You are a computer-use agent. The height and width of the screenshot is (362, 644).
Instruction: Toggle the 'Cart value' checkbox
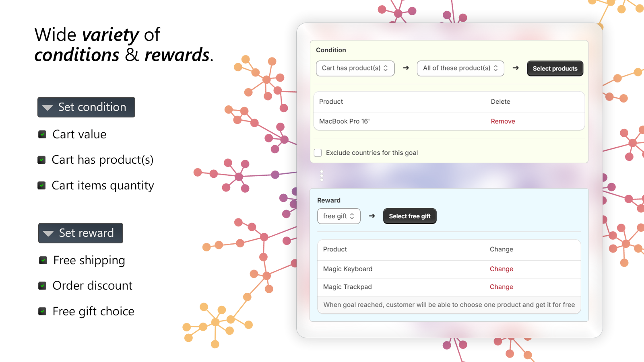click(x=42, y=134)
